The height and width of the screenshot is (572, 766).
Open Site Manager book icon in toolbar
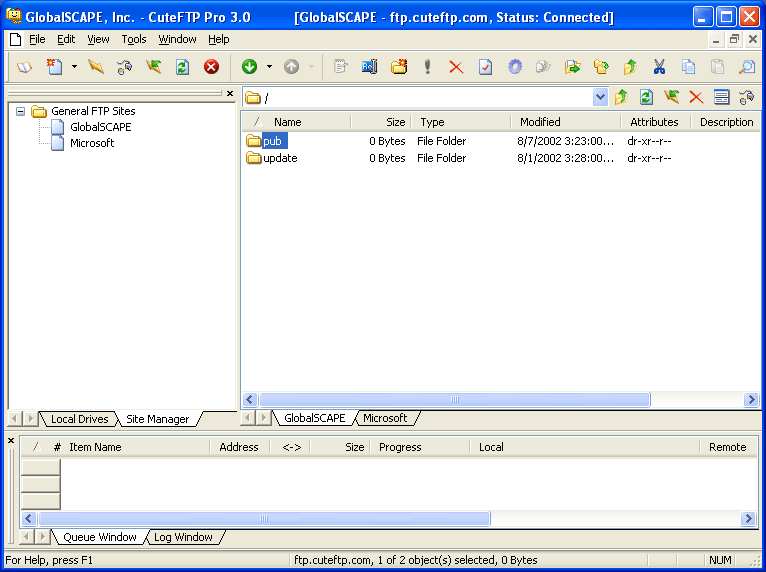point(24,66)
